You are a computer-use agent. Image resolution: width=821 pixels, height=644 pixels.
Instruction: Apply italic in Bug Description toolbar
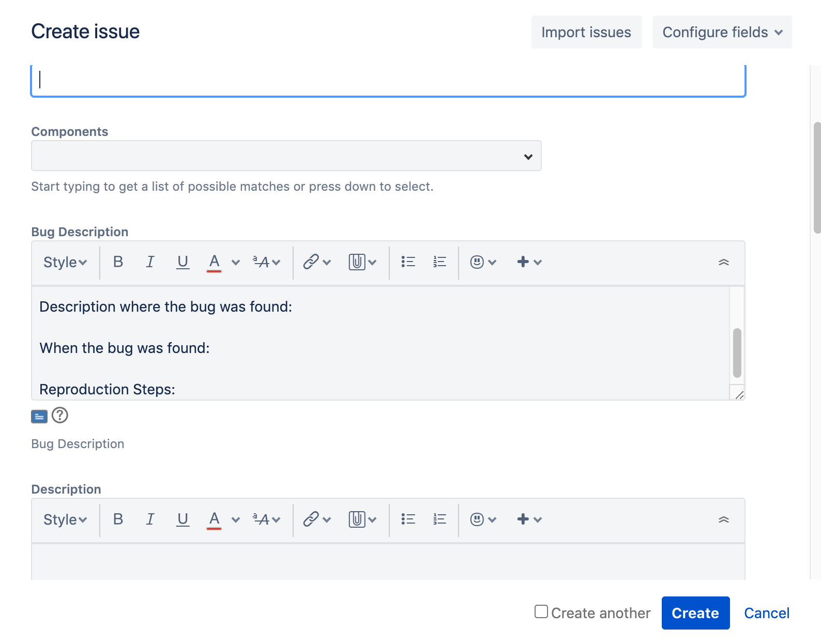tap(150, 262)
